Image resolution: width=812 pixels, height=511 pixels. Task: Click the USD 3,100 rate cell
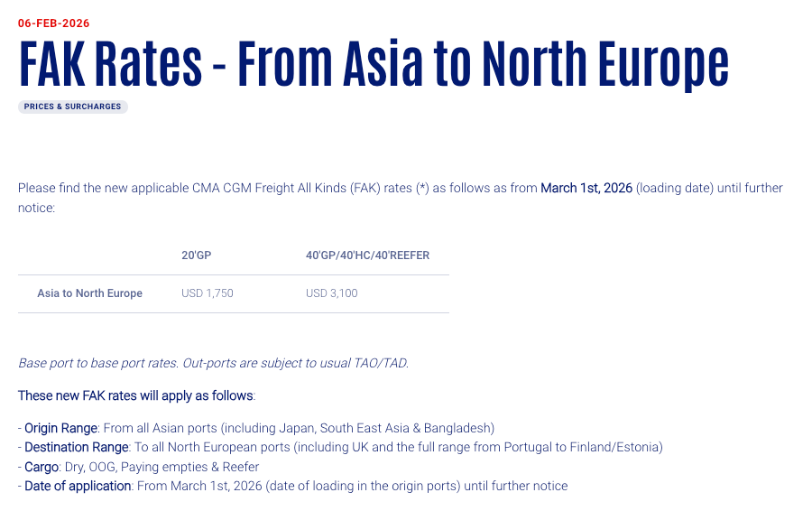(x=332, y=293)
